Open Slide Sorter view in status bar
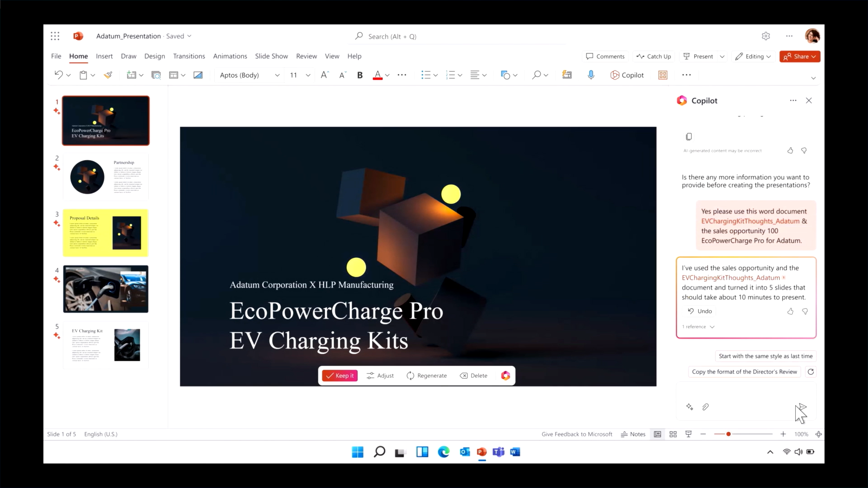The image size is (868, 488). (673, 434)
